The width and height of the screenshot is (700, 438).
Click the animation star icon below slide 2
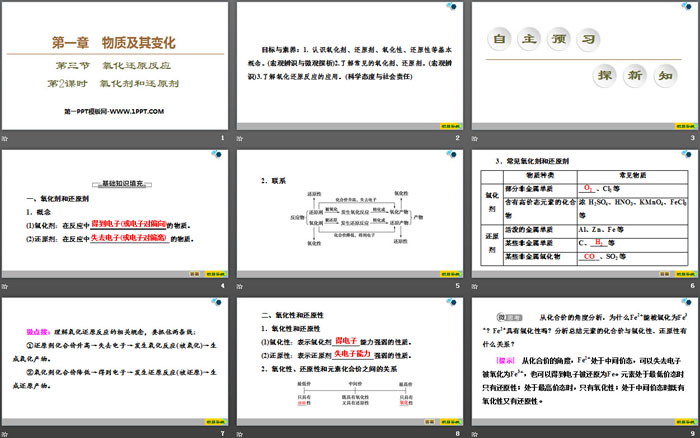240,139
